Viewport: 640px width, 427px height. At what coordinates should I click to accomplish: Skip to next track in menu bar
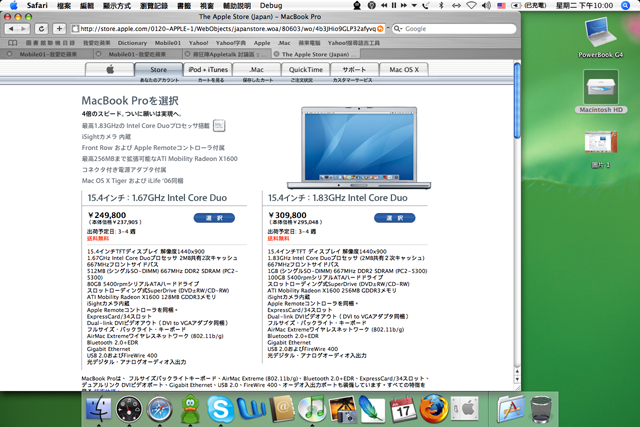point(404,5)
